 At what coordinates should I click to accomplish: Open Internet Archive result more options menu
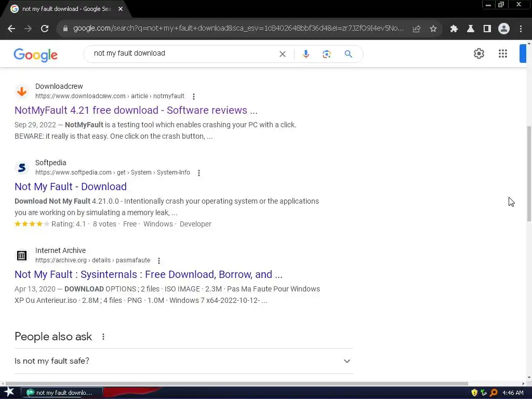159,261
